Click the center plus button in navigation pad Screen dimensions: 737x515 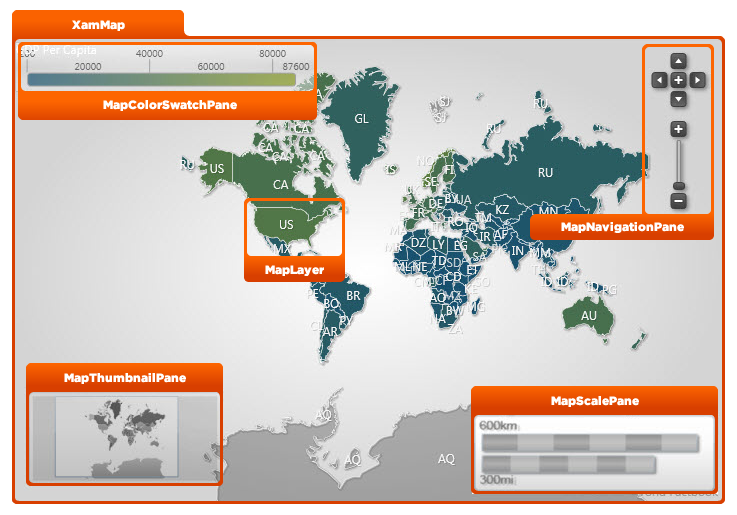pos(678,80)
